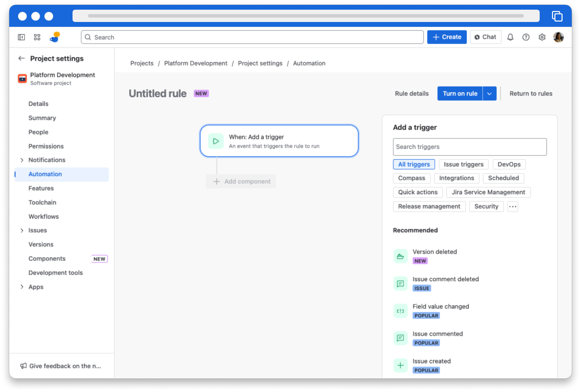Click the Search triggers field
This screenshot has height=392, width=581.
[470, 147]
